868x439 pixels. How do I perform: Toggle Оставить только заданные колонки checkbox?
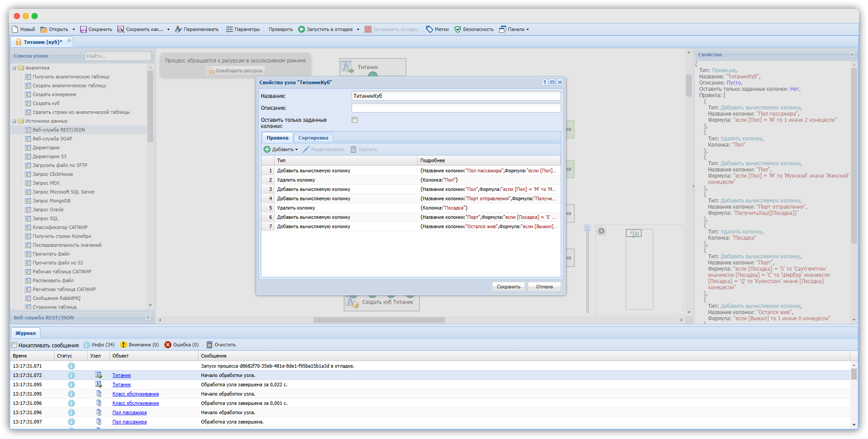354,120
